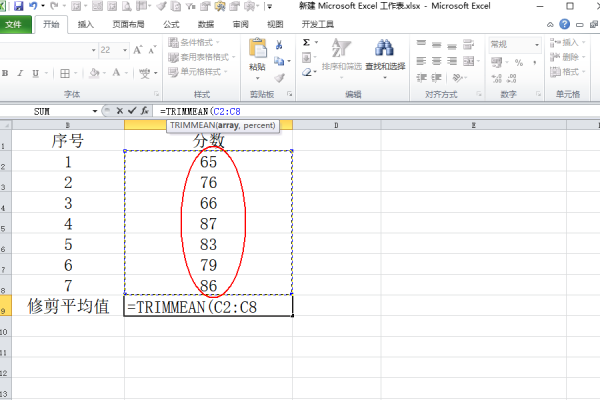The height and width of the screenshot is (400, 600).
Task: Switch to the 数据 Data tab
Action: (206, 24)
